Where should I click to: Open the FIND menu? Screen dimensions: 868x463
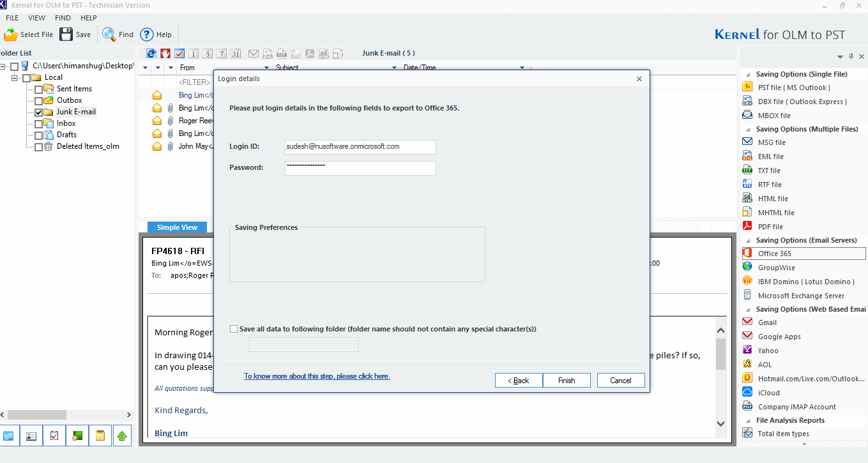(63, 18)
